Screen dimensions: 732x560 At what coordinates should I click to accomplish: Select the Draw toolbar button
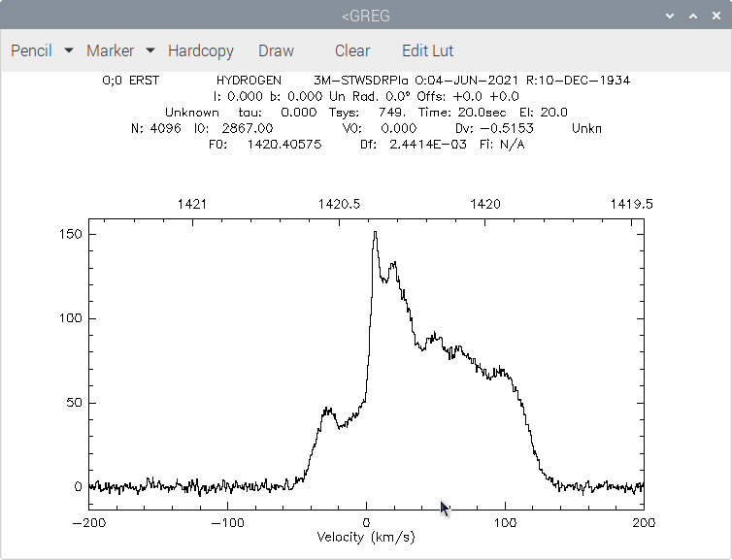click(x=277, y=50)
